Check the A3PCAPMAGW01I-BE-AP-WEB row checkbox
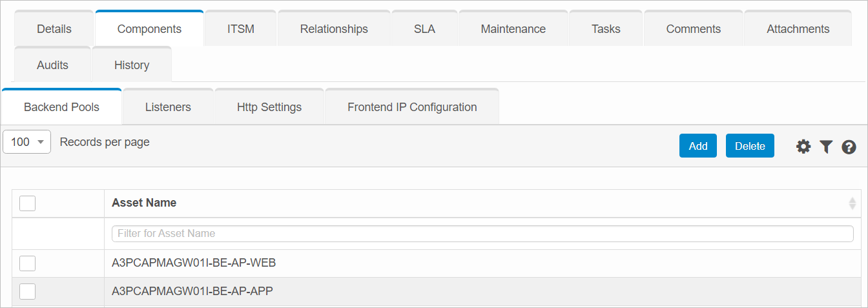The width and height of the screenshot is (868, 308). click(27, 263)
